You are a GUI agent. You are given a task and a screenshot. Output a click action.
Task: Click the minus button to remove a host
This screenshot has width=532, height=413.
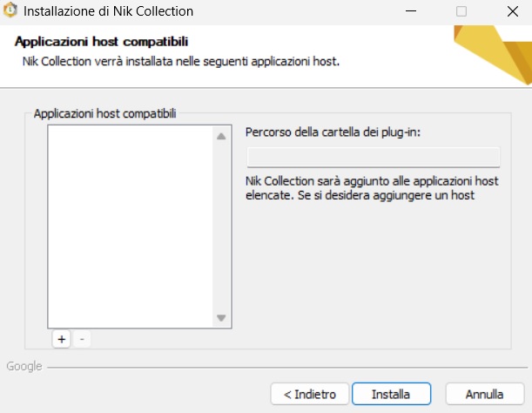(82, 339)
